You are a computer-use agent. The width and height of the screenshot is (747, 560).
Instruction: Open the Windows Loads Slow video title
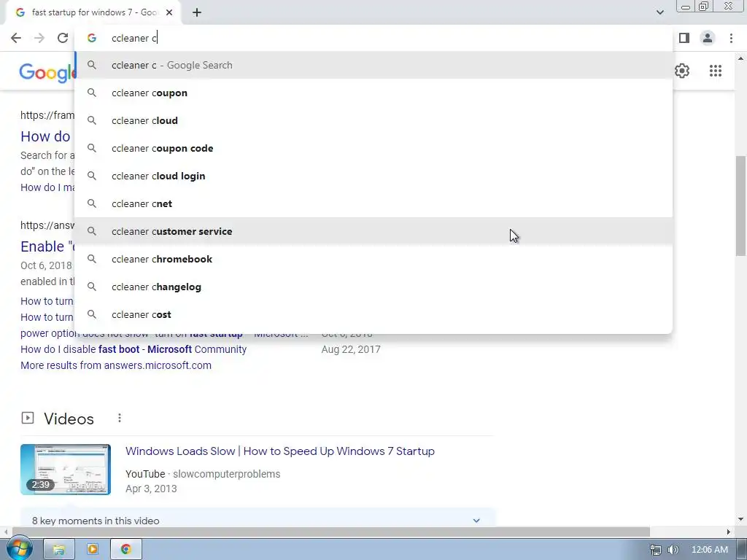[280, 451]
